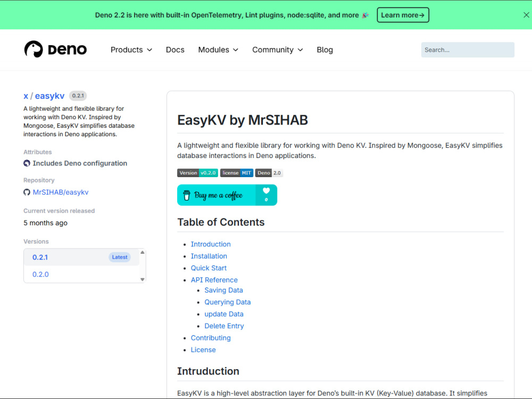Open the Products dropdown menu
This screenshot has width=532, height=399.
coord(131,50)
